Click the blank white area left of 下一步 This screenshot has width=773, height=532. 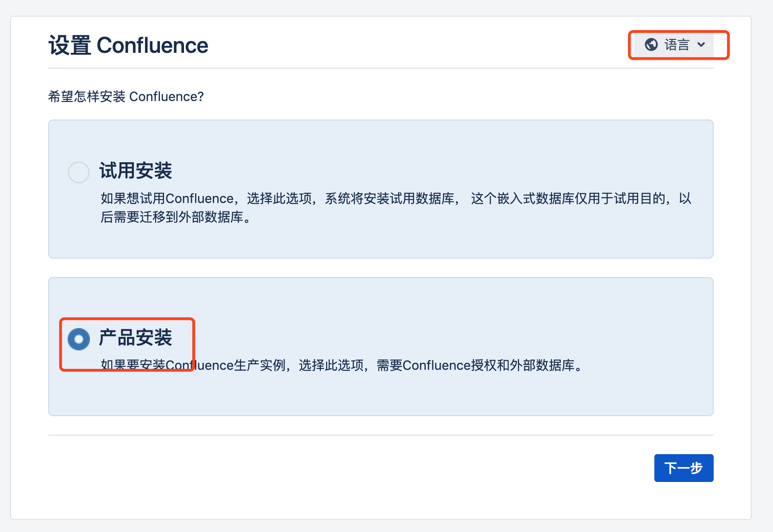[371, 468]
